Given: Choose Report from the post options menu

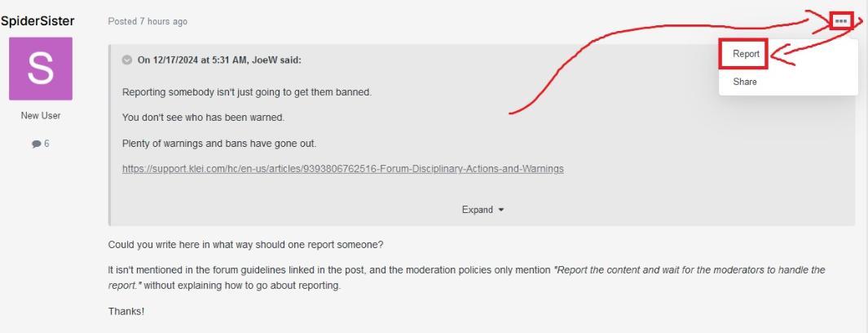Looking at the screenshot, I should pyautogui.click(x=746, y=54).
